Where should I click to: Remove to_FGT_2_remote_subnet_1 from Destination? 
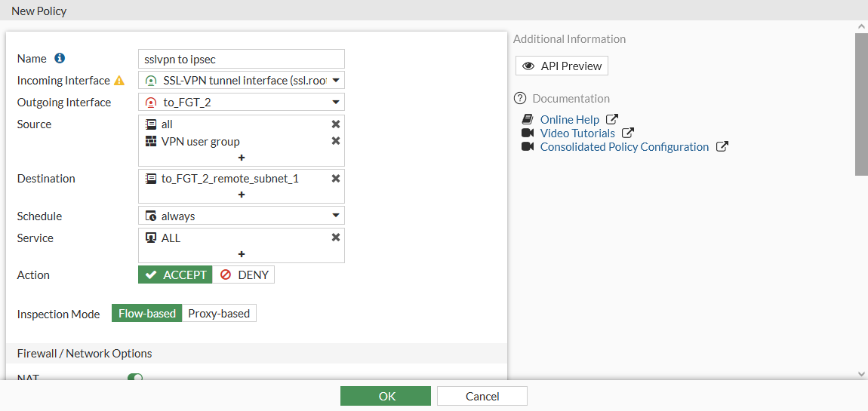[336, 179]
